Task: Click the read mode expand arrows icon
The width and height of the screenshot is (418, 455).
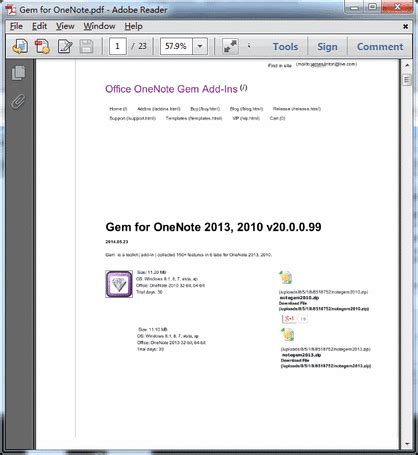Action: [x=230, y=46]
